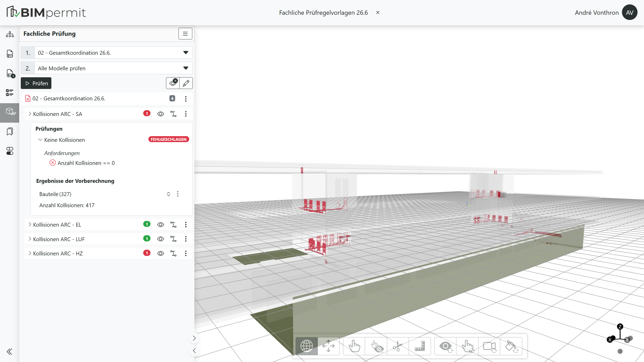Open the model structure tree sidebar icon
This screenshot has width=644, height=362.
[x=10, y=34]
